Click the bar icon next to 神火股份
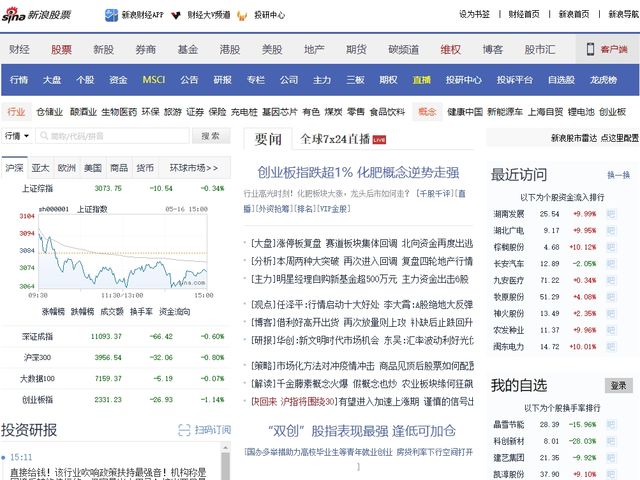The height and width of the screenshot is (480, 640). [x=611, y=313]
